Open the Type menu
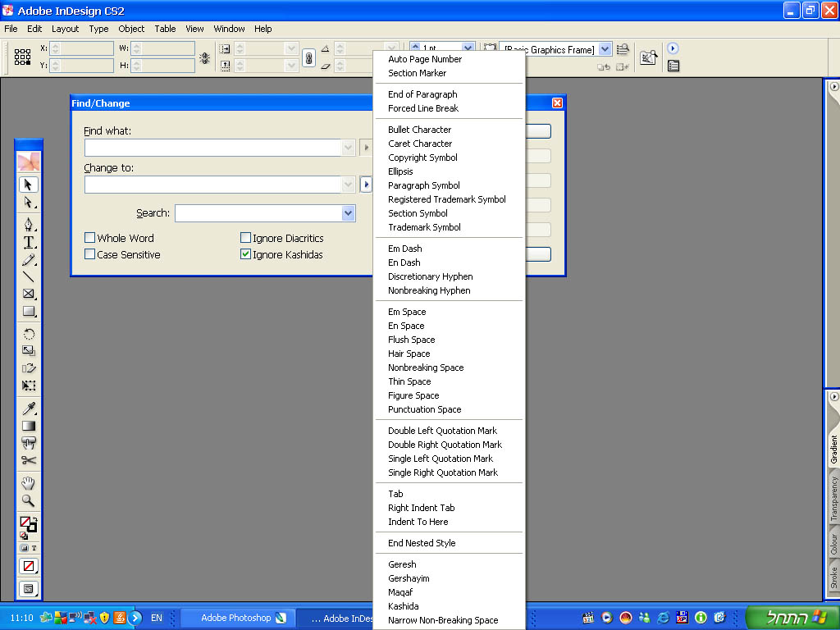 pos(98,29)
